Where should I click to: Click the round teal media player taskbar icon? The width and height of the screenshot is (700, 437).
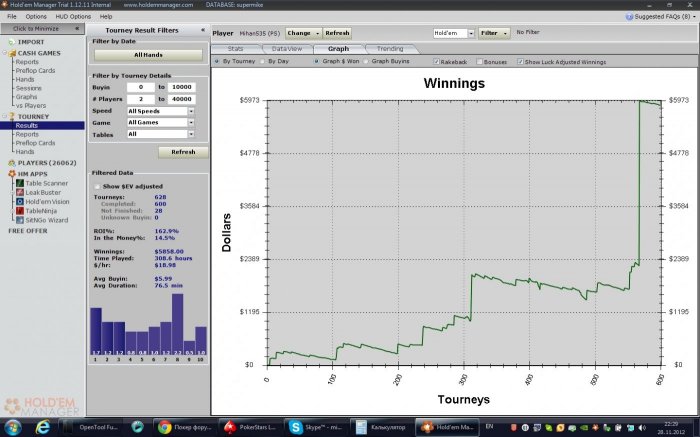click(138, 427)
